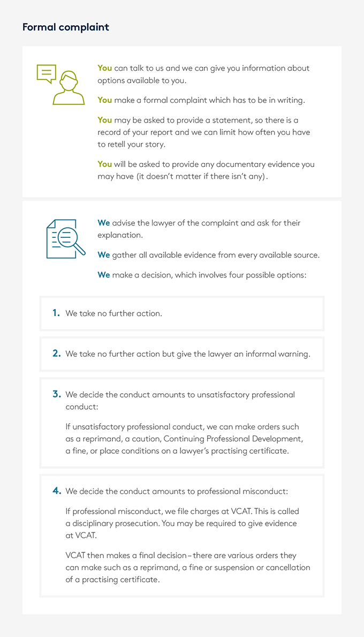Click 'We decide the conduct amounts to professional misconduct'
The image size is (364, 637).
tap(177, 491)
